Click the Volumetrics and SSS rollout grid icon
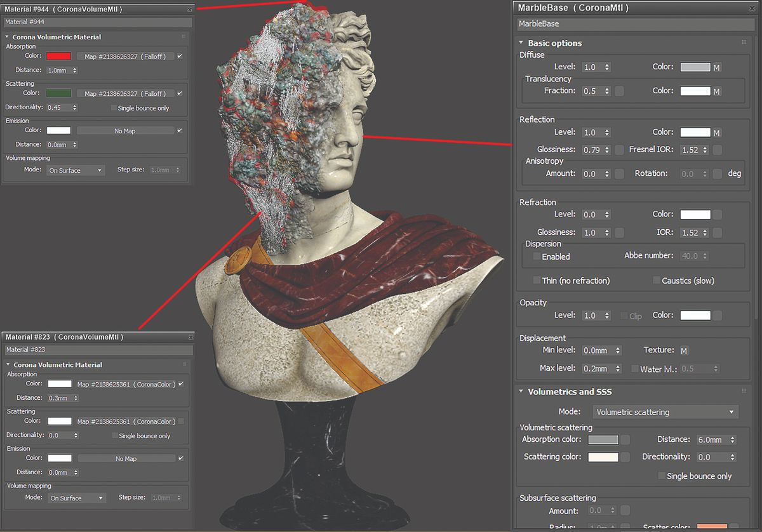 pyautogui.click(x=743, y=391)
